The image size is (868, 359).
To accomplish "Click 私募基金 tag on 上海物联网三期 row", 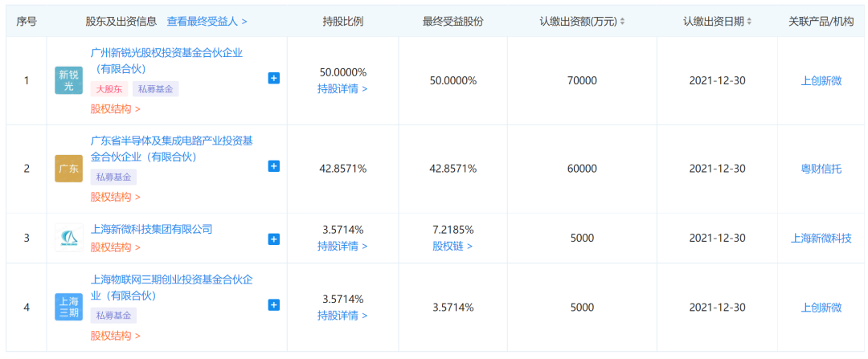I will point(113,316).
